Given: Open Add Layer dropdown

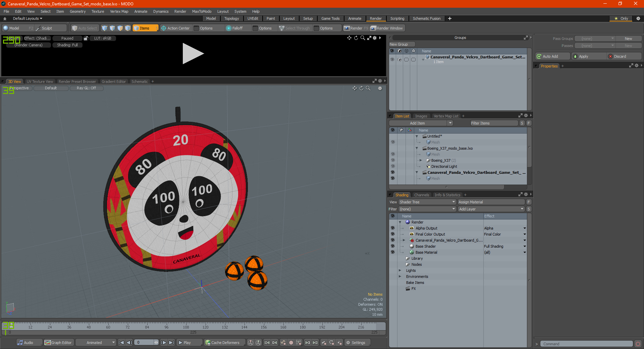Looking at the screenshot, I should pyautogui.click(x=491, y=209).
